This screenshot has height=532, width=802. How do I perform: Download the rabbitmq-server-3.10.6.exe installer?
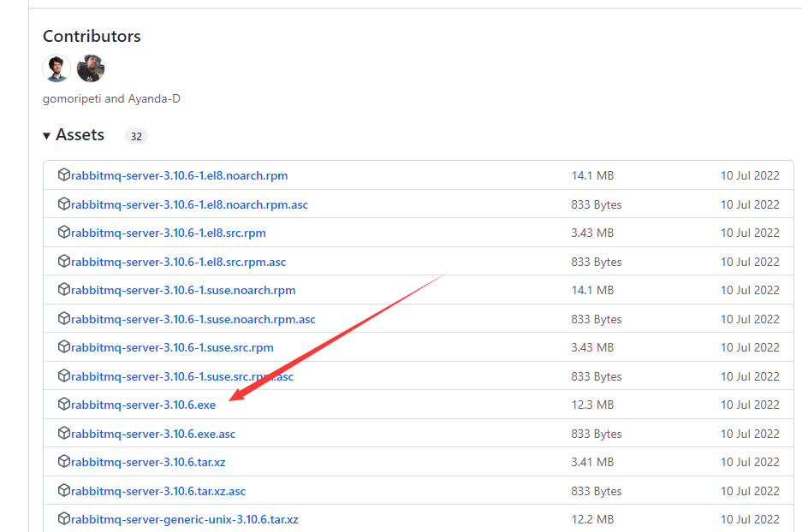click(x=143, y=405)
